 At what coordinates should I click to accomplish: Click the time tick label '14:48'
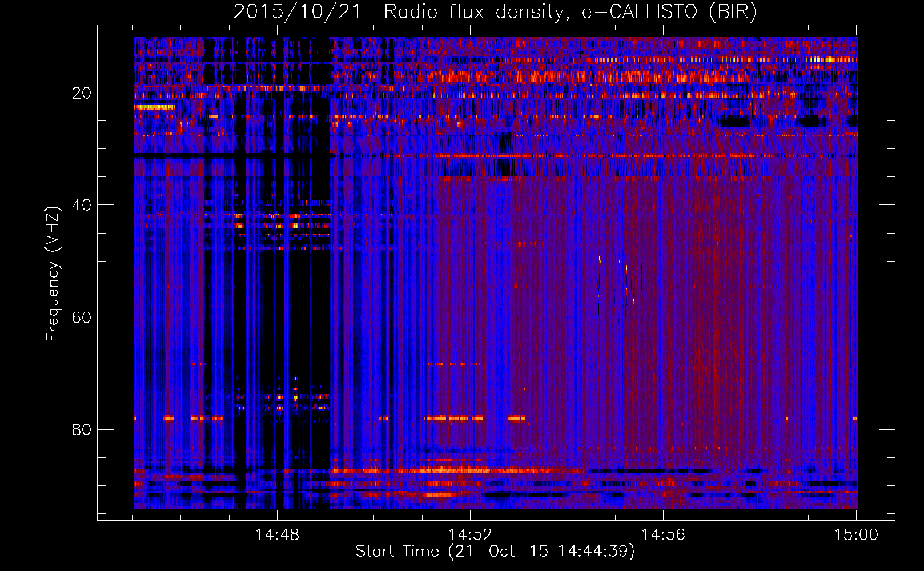[x=277, y=535]
